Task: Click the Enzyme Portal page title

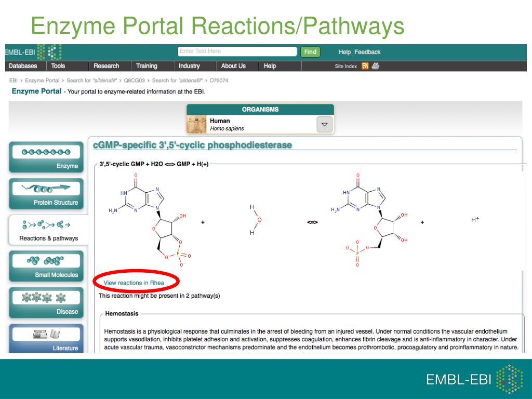Action: tap(37, 91)
